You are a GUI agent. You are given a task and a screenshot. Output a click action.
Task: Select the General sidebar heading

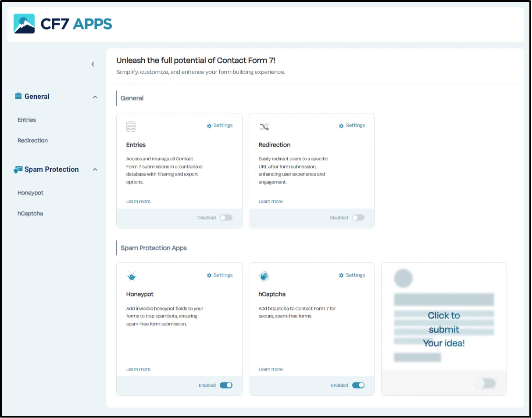coord(37,97)
